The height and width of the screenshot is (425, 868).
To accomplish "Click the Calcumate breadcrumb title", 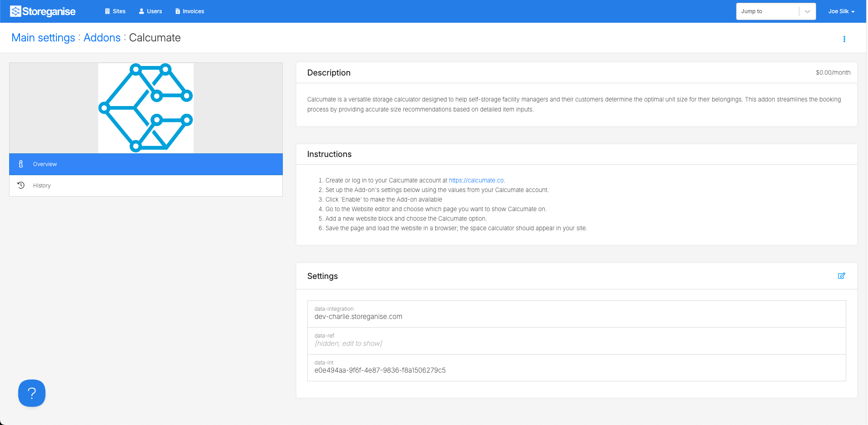I will pyautogui.click(x=155, y=38).
